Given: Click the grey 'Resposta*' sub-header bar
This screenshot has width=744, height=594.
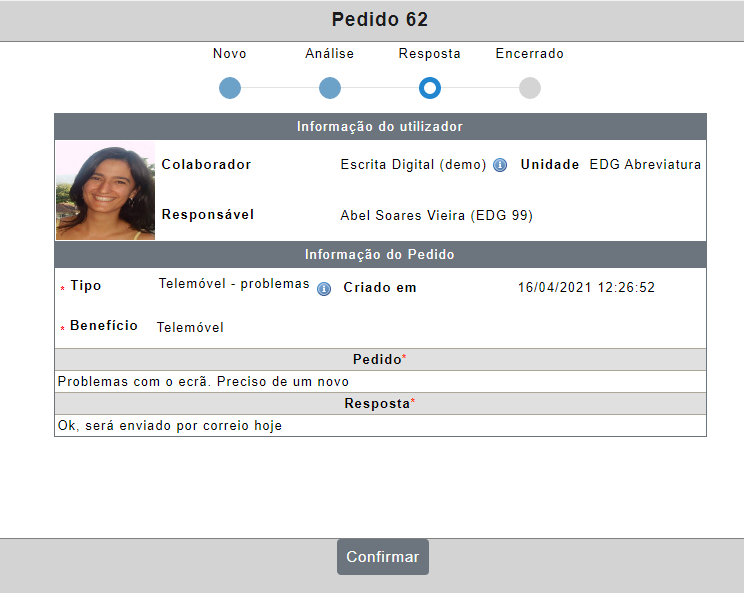Looking at the screenshot, I should [x=380, y=404].
